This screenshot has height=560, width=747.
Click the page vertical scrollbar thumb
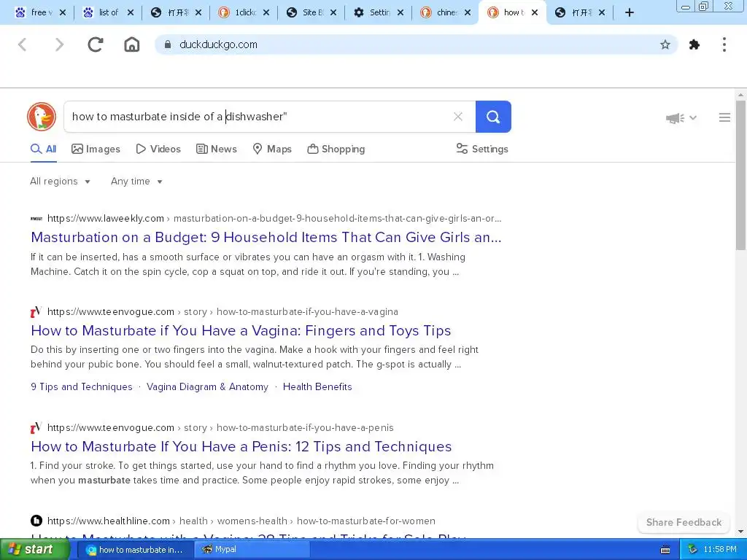(741, 175)
